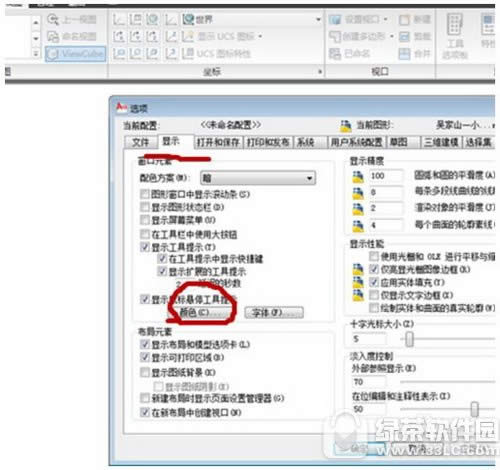The image size is (500, 470).
Task: Click the ViewCube button in ribbon
Action: click(x=76, y=54)
